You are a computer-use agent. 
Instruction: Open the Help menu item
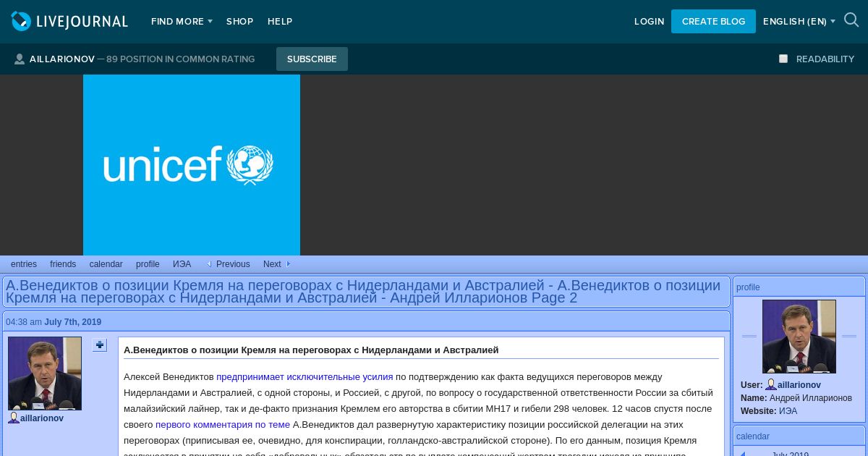[x=280, y=22]
